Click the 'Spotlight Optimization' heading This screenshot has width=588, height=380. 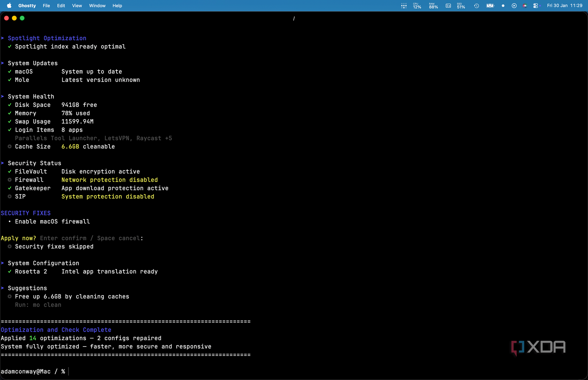click(47, 38)
